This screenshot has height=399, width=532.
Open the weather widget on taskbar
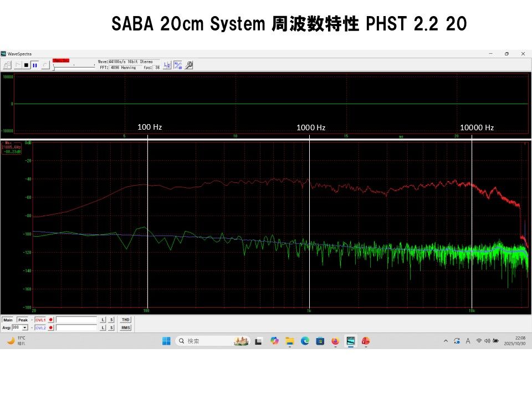[16, 341]
